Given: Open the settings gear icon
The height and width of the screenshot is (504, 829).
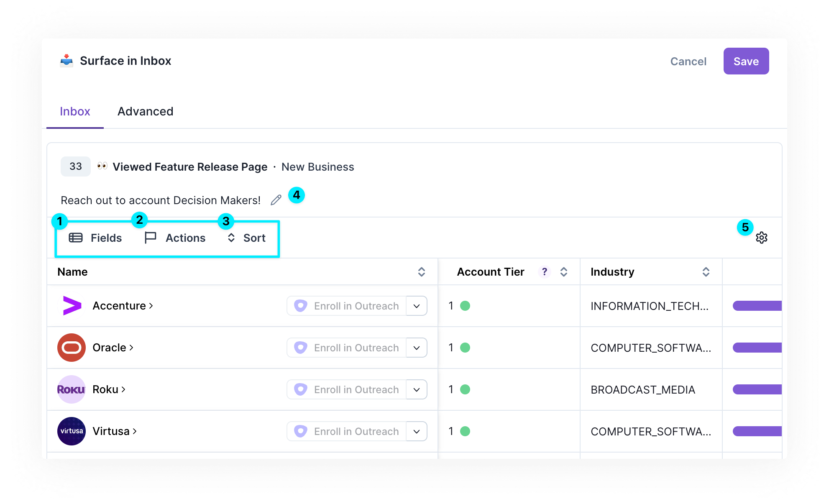Looking at the screenshot, I should (761, 238).
